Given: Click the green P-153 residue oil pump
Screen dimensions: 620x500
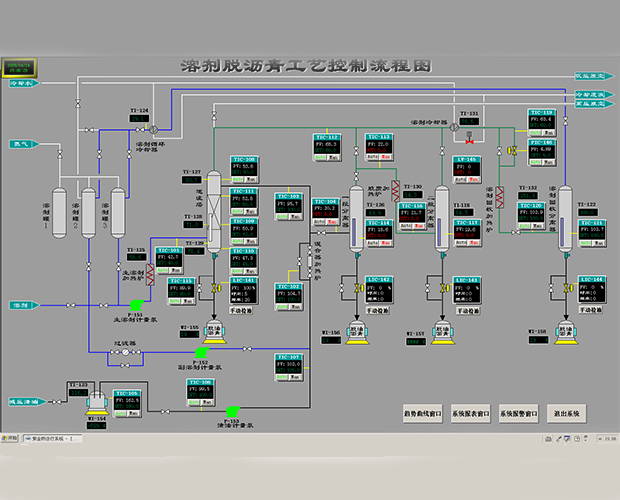Looking at the screenshot, I should (x=232, y=411).
